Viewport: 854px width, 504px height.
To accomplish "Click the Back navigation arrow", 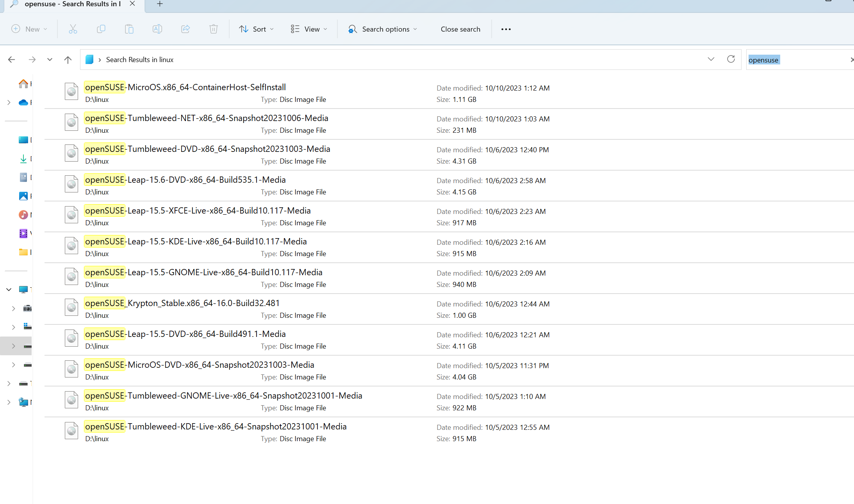I will [x=12, y=60].
